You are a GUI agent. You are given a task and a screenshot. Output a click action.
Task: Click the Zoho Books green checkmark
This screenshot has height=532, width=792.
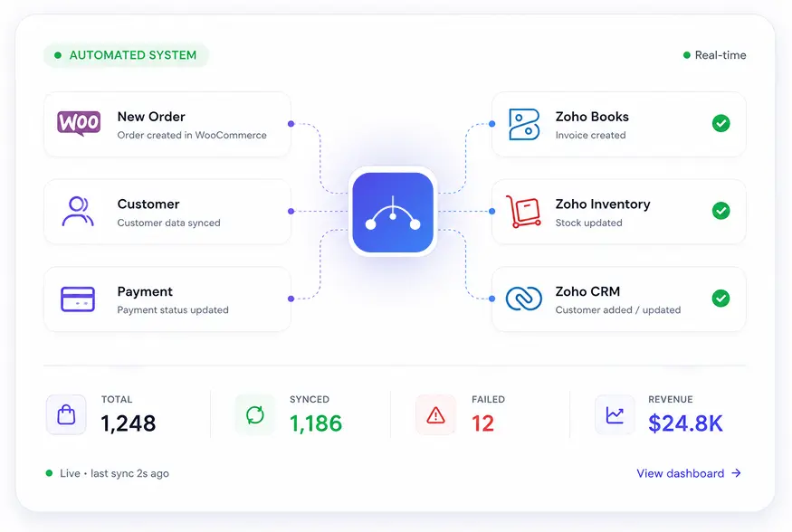click(x=720, y=123)
